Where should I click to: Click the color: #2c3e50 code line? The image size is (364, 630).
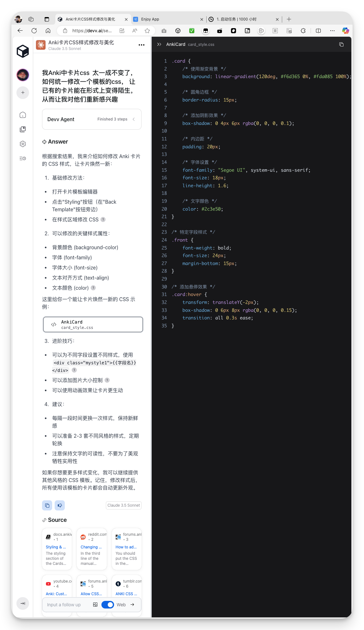coord(203,209)
